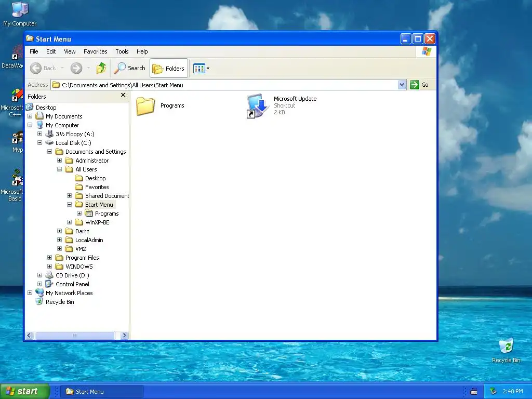
Task: Select the My Computer icon in tree
Action: tap(39, 125)
